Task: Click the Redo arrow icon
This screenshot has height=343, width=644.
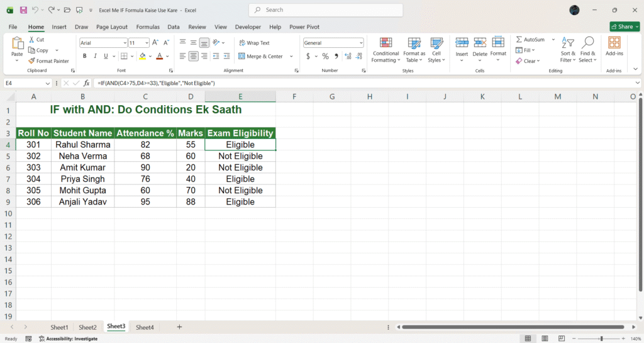Action: [x=51, y=10]
